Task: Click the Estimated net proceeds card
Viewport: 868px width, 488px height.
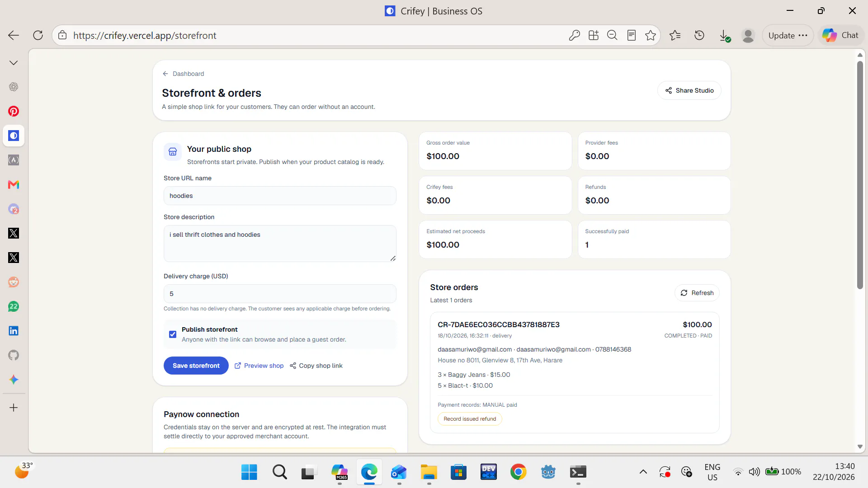Action: (x=495, y=239)
